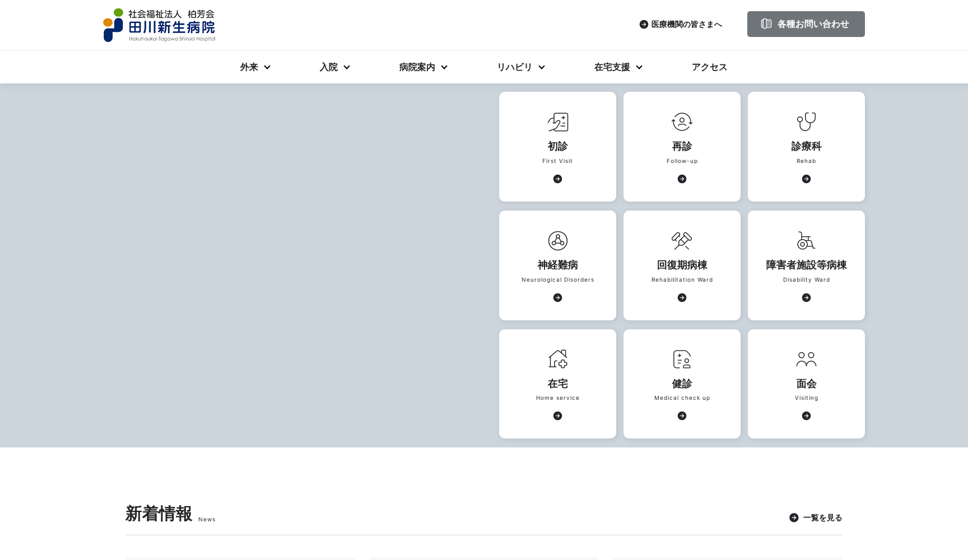Select the アクセス menu item

709,67
